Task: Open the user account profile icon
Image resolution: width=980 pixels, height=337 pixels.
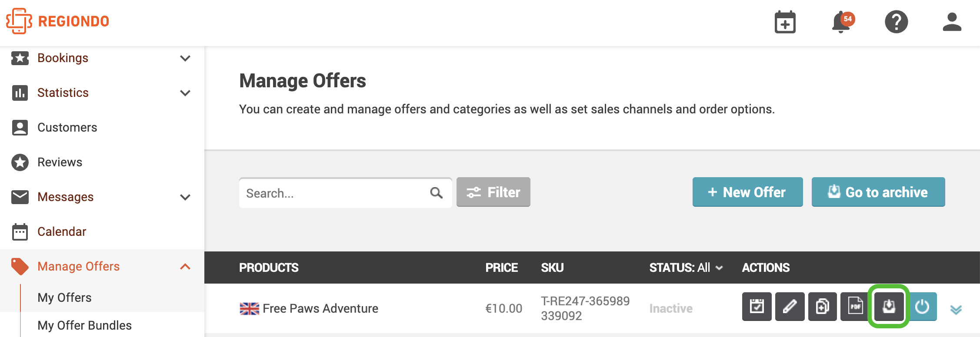Action: [952, 22]
